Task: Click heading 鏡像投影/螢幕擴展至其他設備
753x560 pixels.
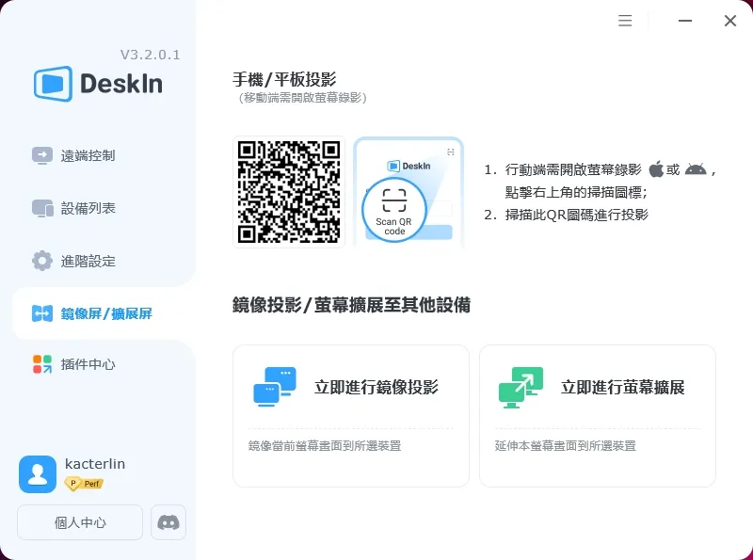Action: coord(351,305)
